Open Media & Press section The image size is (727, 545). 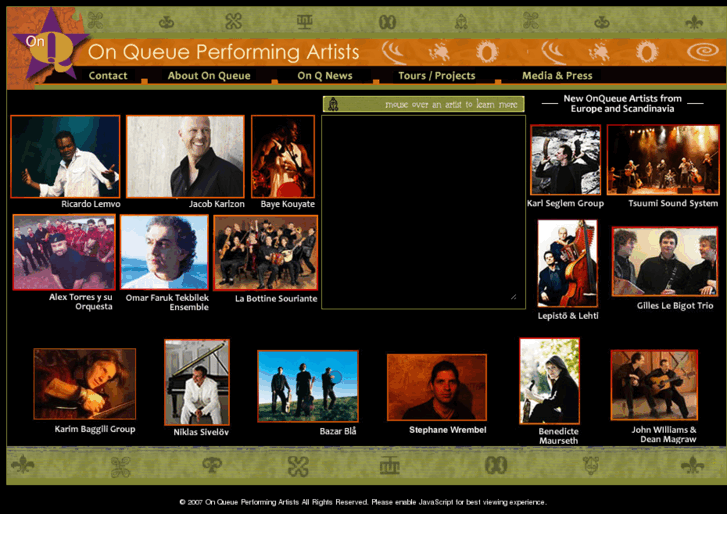557,76
